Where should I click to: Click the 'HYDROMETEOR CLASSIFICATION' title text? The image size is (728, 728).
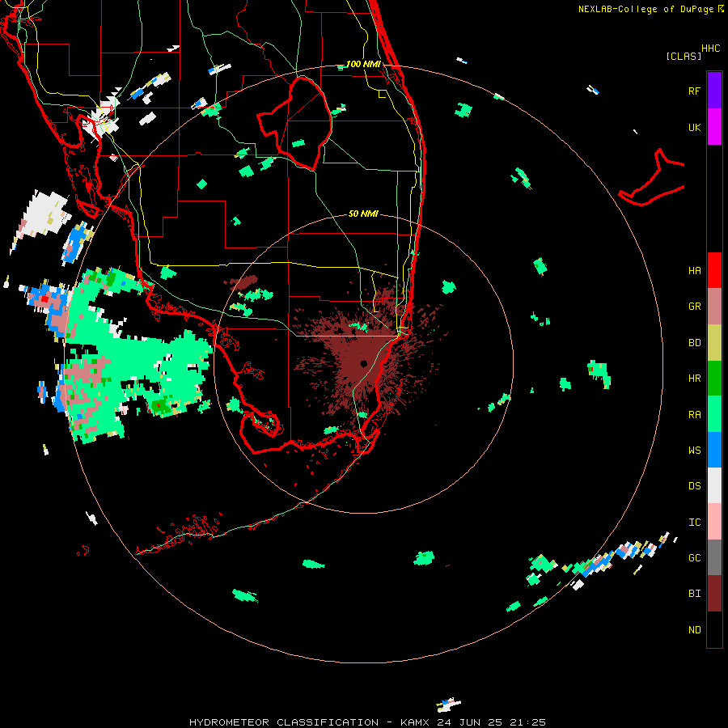coord(284,722)
